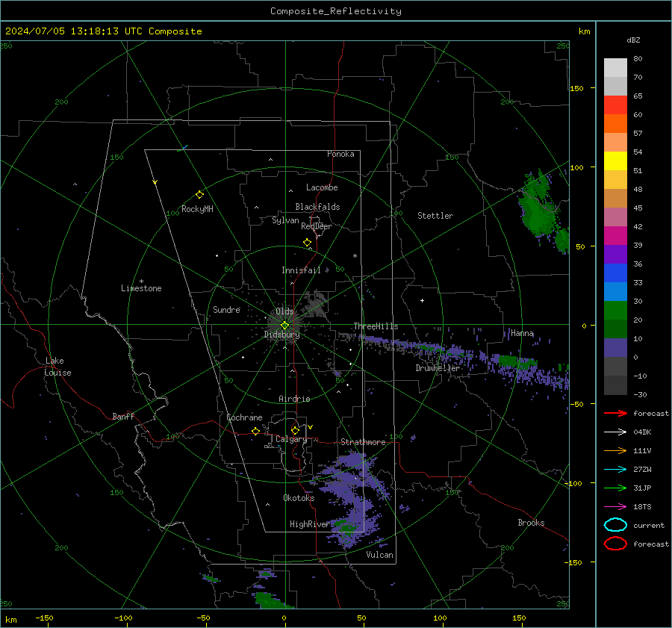Click the white plus marker west of Hanna
672x628 pixels.
pos(422,300)
